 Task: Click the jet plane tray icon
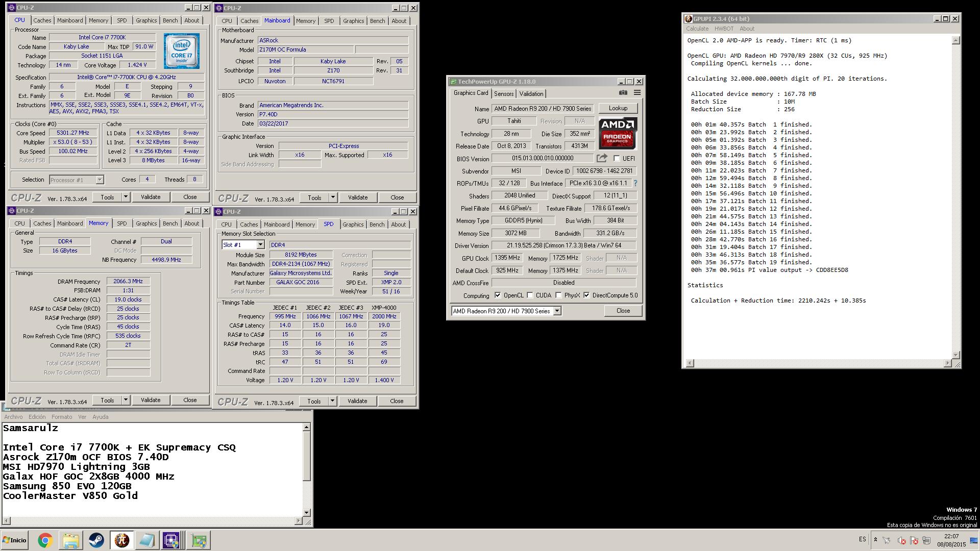coord(887,540)
